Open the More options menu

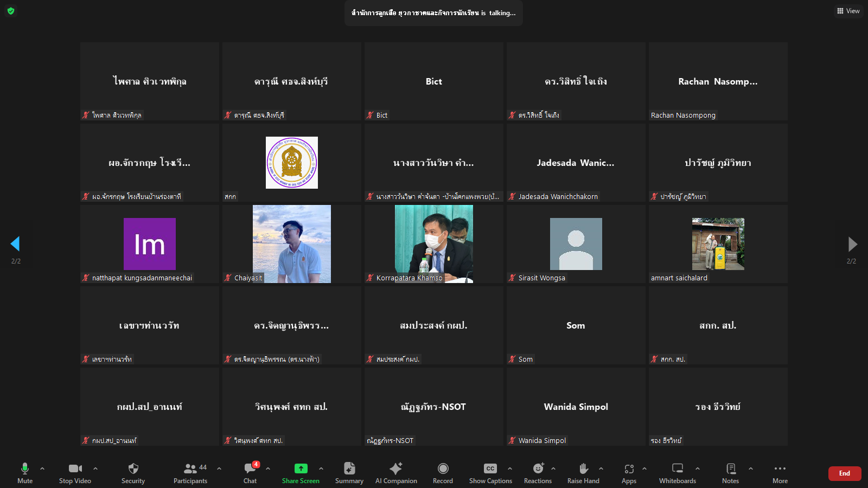(780, 473)
